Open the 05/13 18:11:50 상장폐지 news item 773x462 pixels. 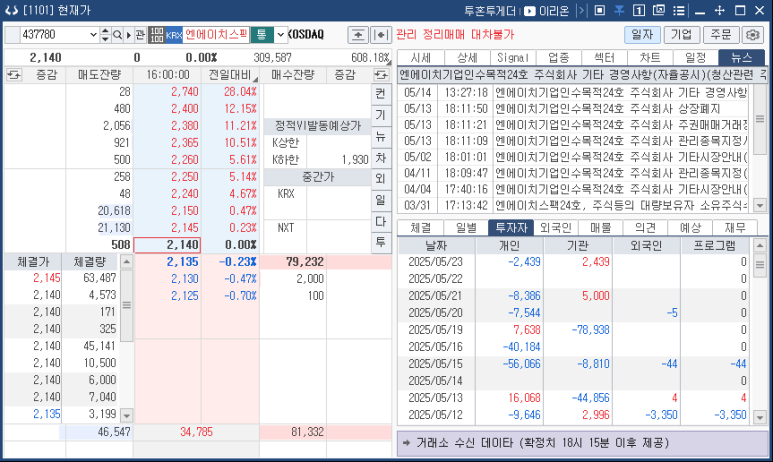(x=575, y=108)
